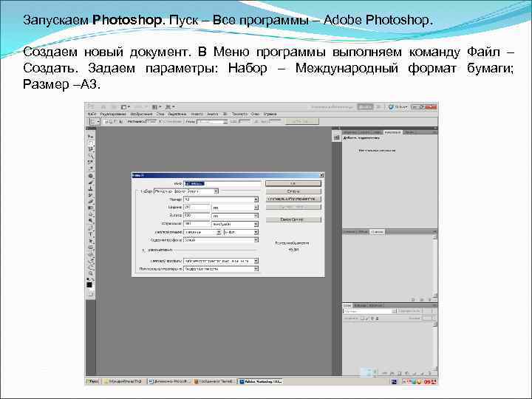The image size is (532, 399).
Task: Select the Pen tool
Action: point(90,228)
